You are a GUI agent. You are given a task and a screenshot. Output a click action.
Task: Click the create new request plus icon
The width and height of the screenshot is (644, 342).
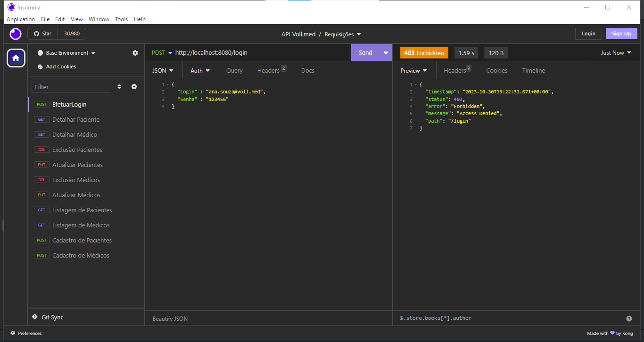click(134, 87)
